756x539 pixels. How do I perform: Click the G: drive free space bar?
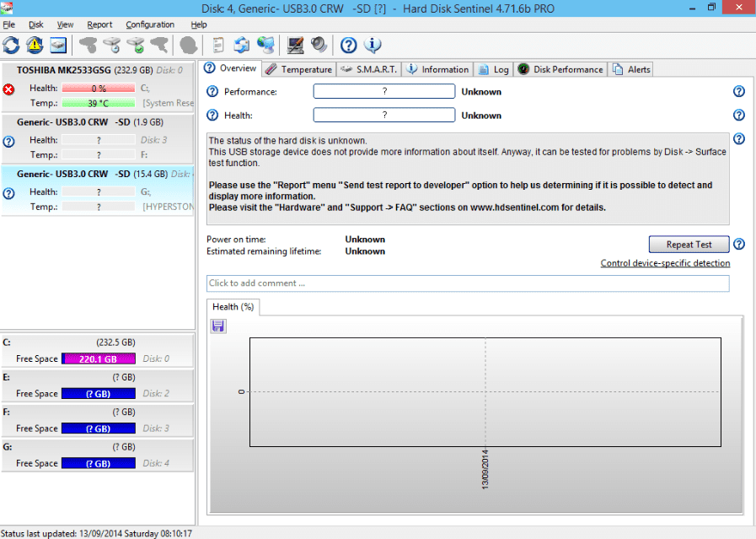tap(99, 463)
